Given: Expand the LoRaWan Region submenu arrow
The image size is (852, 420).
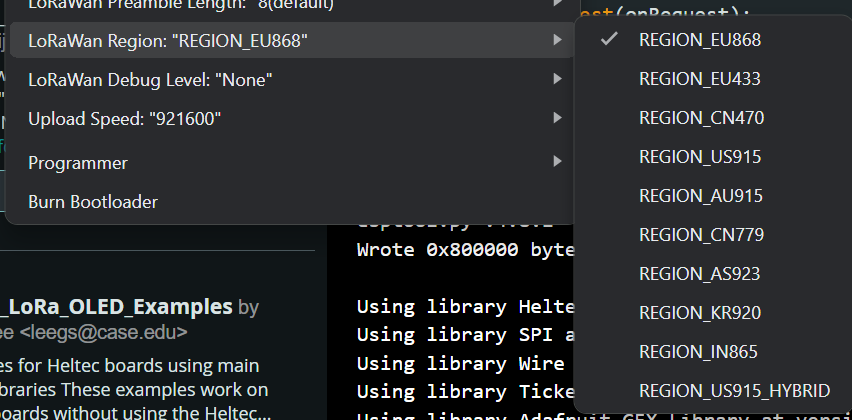Looking at the screenshot, I should pyautogui.click(x=557, y=40).
